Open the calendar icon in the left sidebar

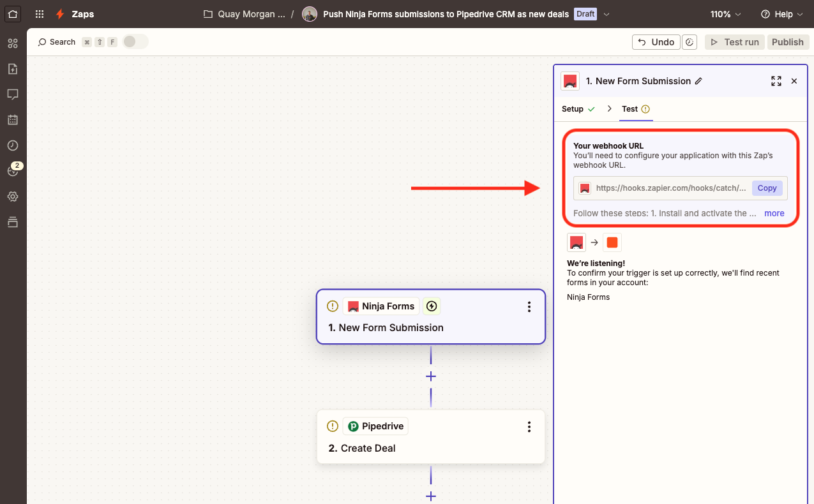click(x=13, y=120)
